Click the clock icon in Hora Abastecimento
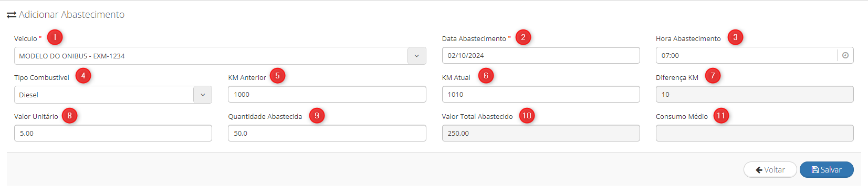The image size is (868, 192). [845, 55]
